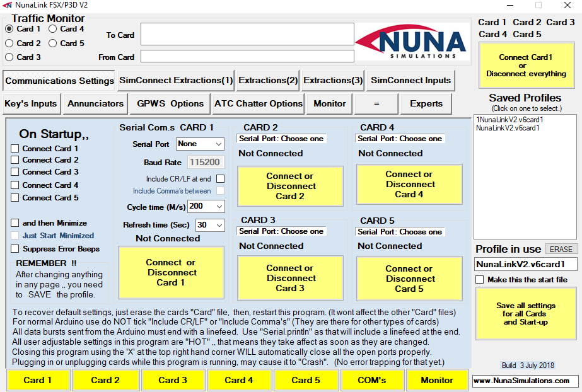The height and width of the screenshot is (392, 582).
Task: Open the Annunciators tab
Action: point(95,104)
